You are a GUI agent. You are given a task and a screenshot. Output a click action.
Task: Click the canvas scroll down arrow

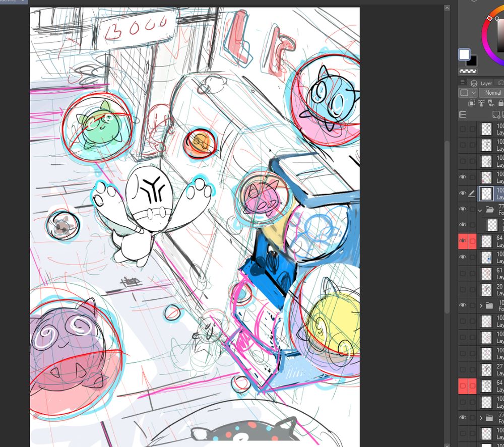click(447, 445)
